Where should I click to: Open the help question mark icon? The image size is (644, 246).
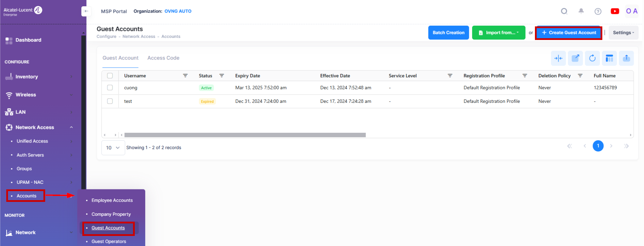598,11
